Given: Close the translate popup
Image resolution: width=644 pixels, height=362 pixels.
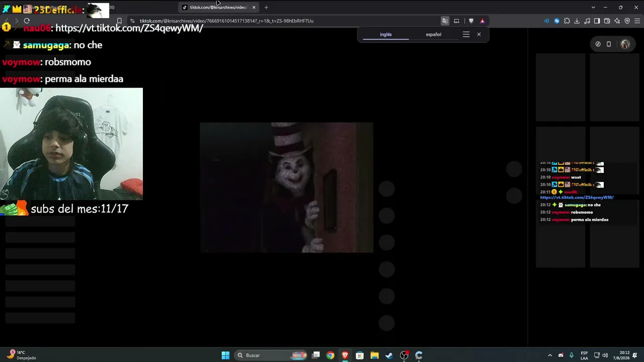Looking at the screenshot, I should coord(479,34).
